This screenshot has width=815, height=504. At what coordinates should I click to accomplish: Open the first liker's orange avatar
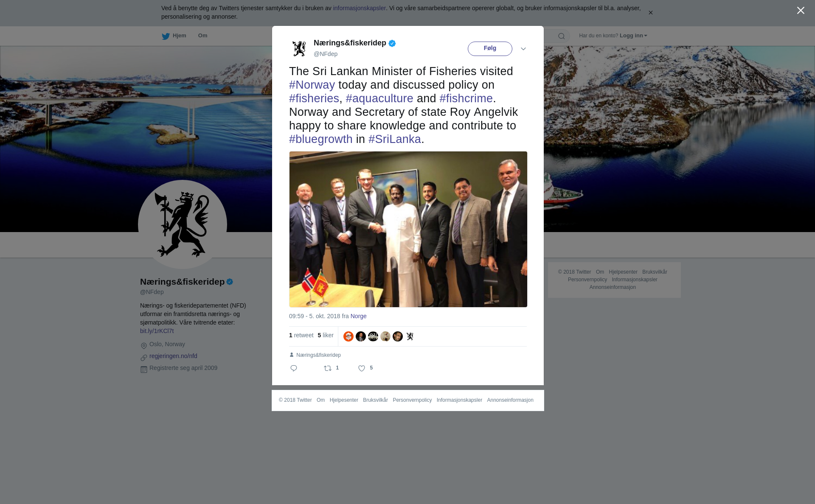[x=348, y=336]
